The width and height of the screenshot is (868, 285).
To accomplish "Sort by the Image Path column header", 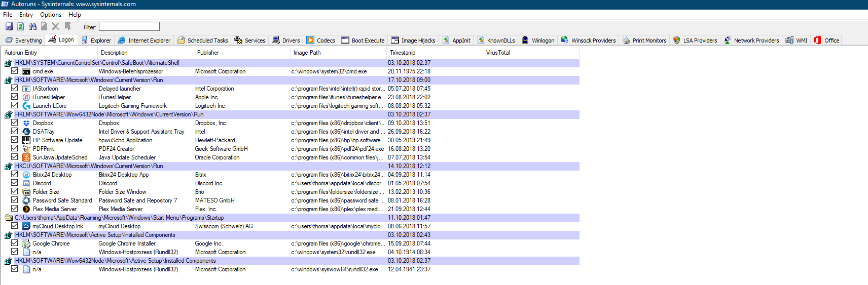I will point(339,53).
